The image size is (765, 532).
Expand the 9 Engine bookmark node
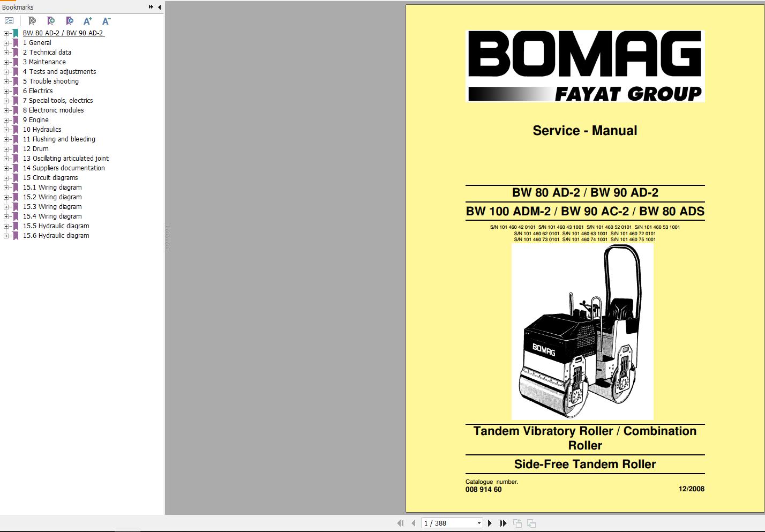tap(6, 120)
